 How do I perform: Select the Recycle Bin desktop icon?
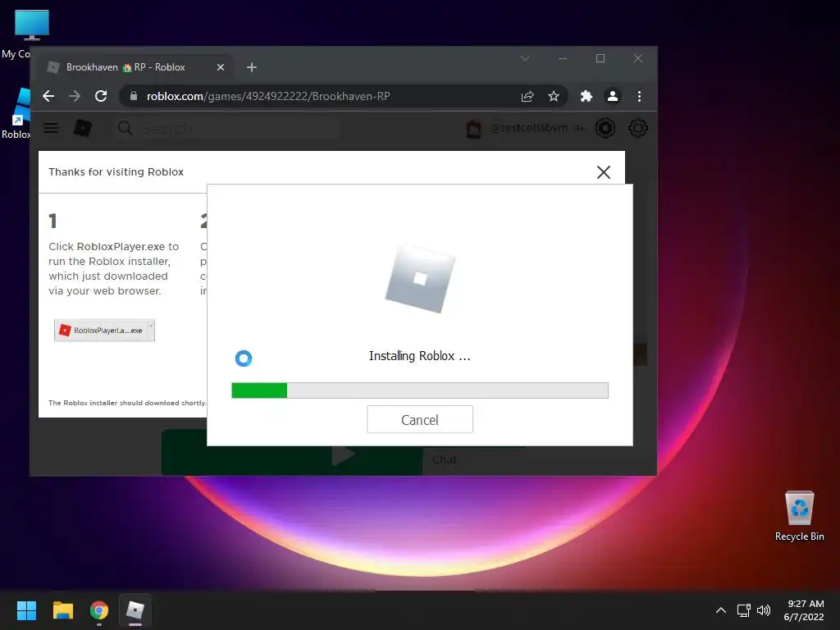[x=799, y=517]
